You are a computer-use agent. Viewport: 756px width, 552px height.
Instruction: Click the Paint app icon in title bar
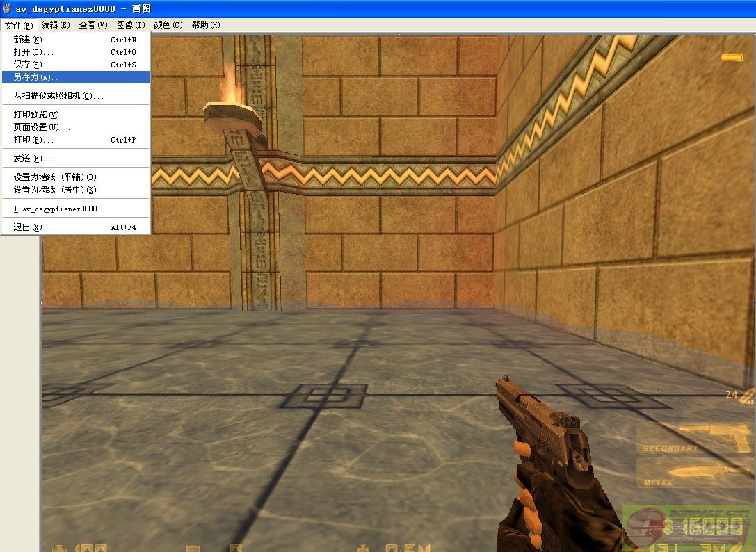7,9
